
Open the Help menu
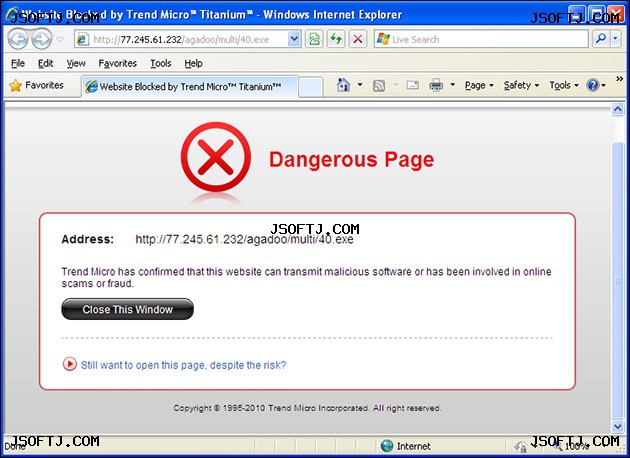[193, 63]
